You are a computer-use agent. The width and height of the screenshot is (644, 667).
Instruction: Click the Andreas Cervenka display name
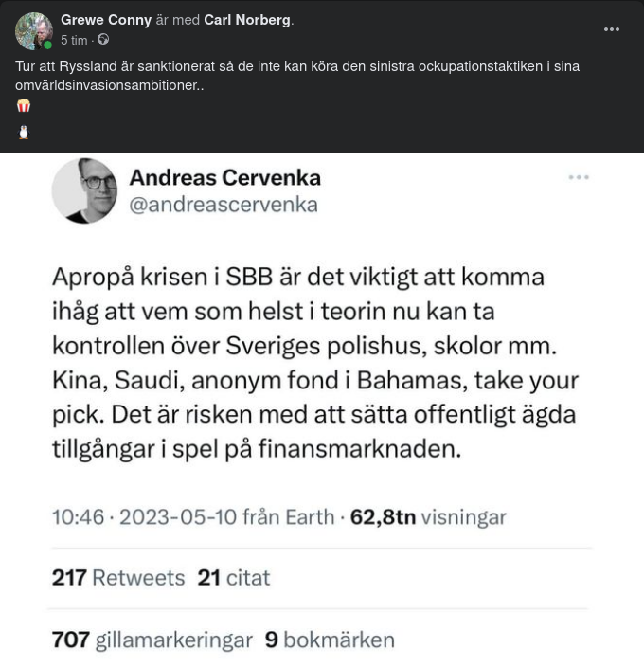(224, 177)
